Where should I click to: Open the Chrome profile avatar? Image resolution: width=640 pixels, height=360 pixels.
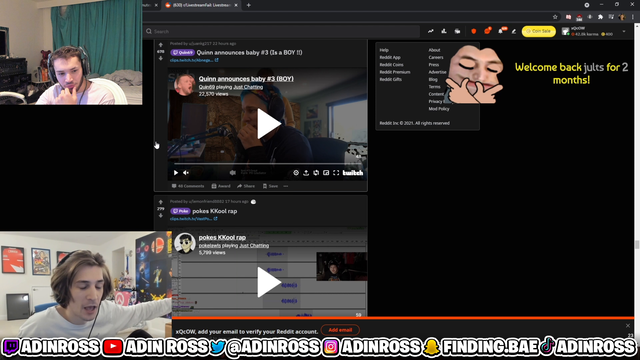622,17
